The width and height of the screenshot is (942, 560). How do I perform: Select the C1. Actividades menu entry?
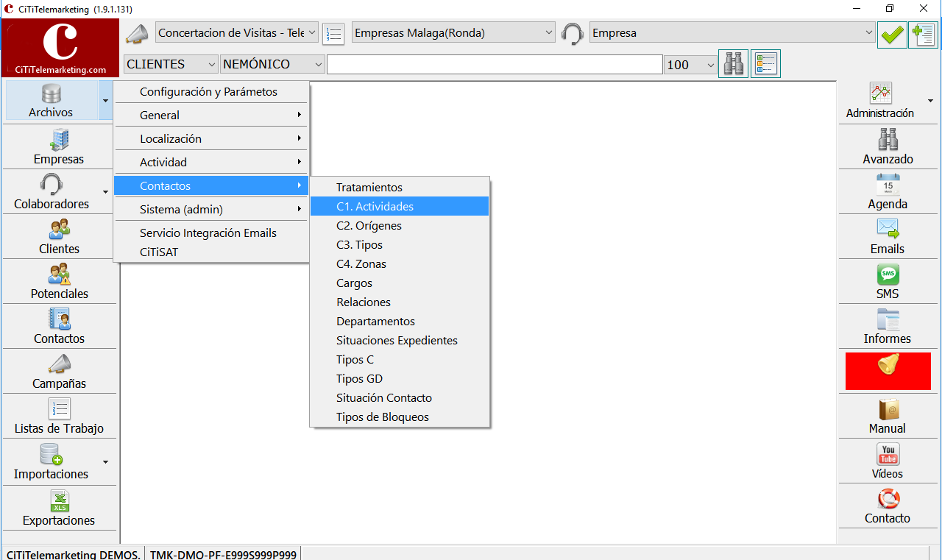[400, 207]
